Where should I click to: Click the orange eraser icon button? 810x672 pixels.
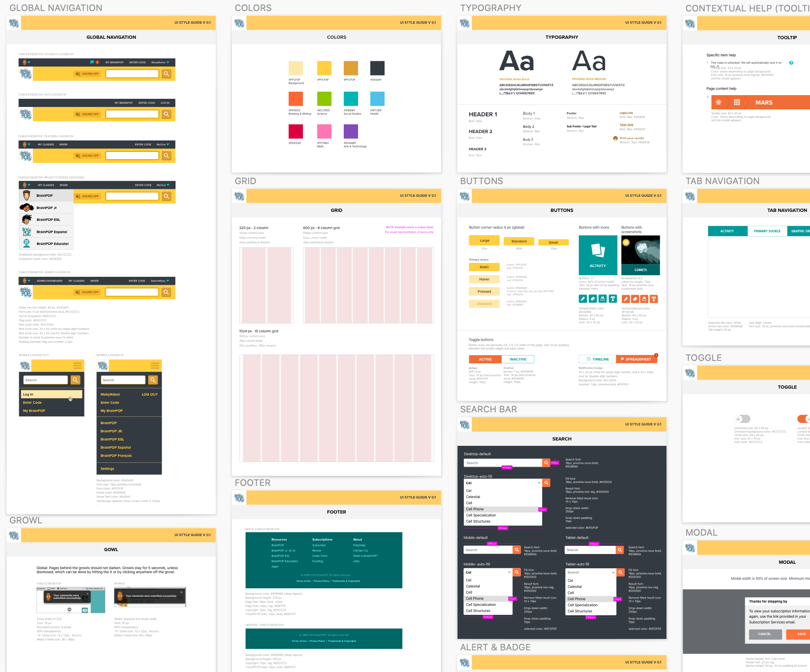coord(636,299)
